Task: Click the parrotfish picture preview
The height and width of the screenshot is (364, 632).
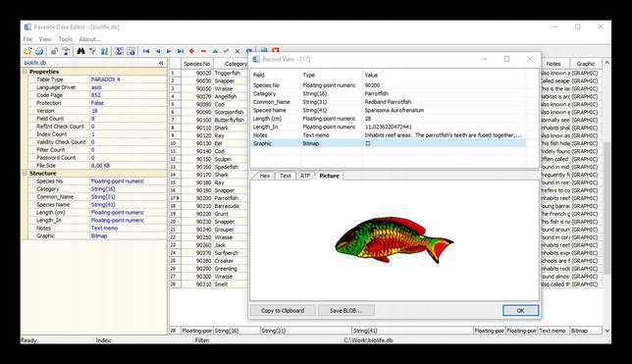Action: pyautogui.click(x=394, y=239)
